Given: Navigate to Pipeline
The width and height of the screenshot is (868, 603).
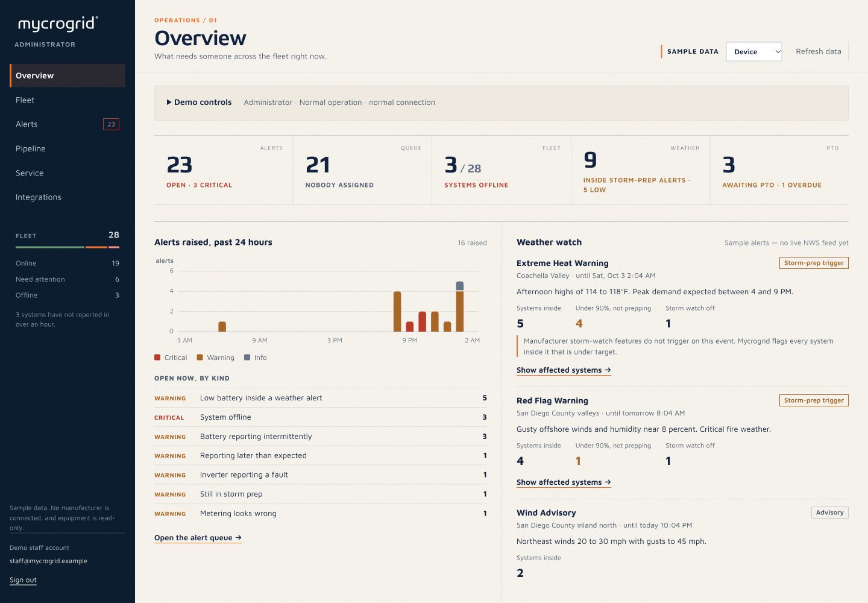Looking at the screenshot, I should 68,148.
